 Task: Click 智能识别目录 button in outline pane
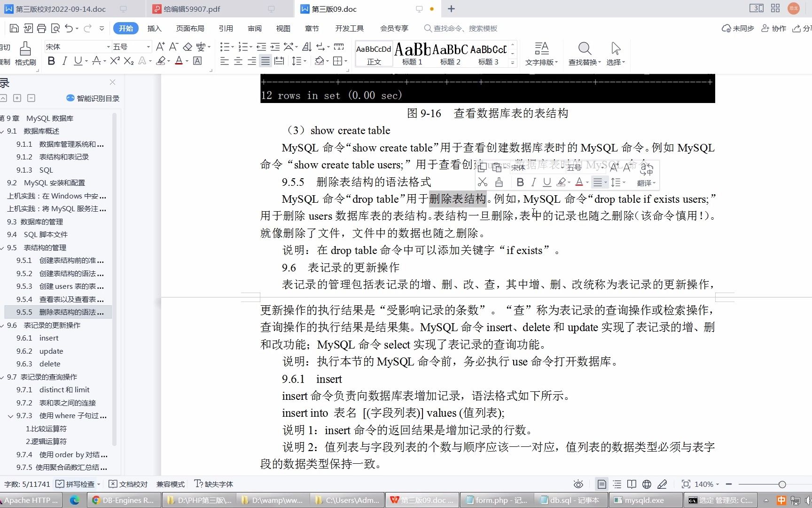point(93,98)
